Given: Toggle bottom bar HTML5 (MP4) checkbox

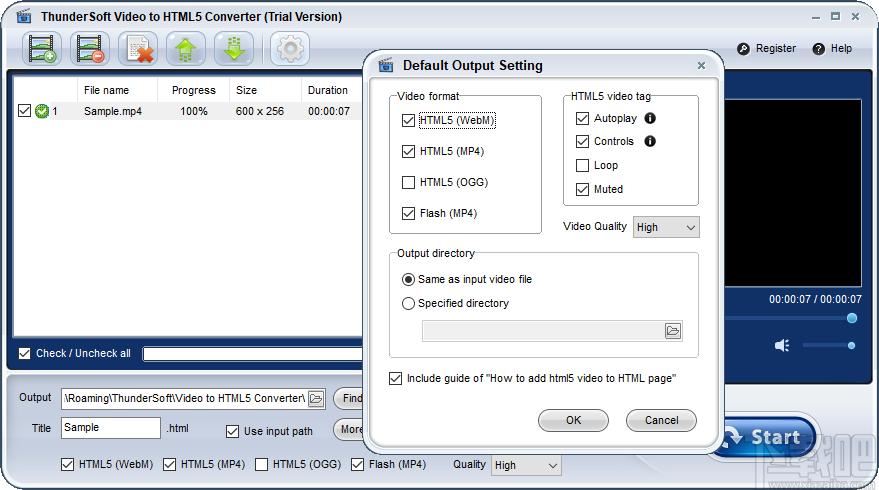Looking at the screenshot, I should pyautogui.click(x=169, y=464).
